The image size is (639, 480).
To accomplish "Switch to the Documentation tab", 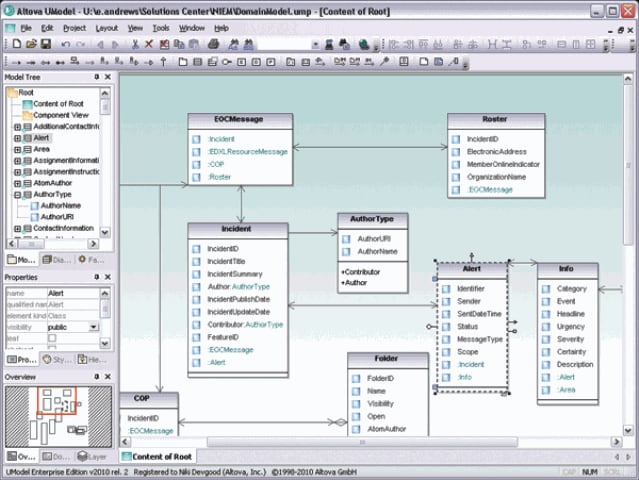I will point(56,456).
